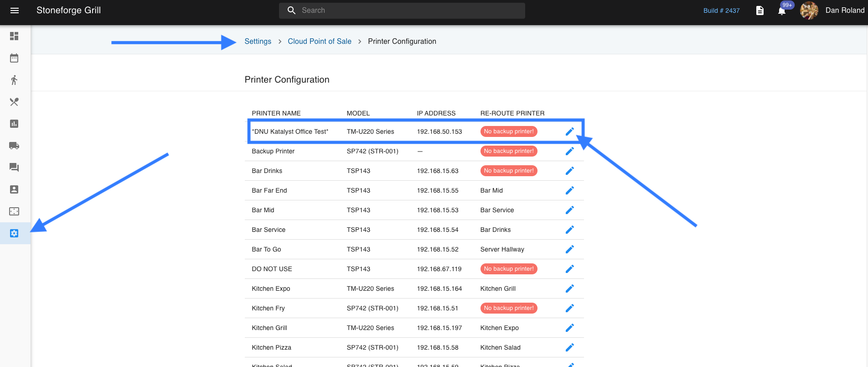Image resolution: width=868 pixels, height=367 pixels.
Task: Open the dashboard icon in sidebar
Action: (x=14, y=36)
